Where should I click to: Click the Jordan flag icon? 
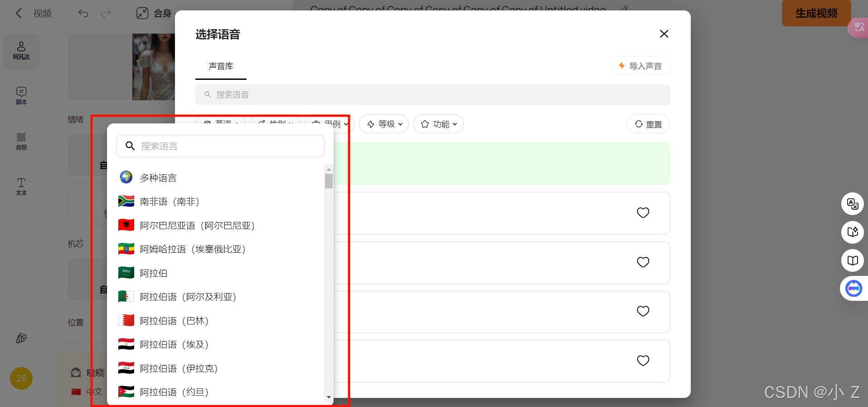[x=126, y=392]
